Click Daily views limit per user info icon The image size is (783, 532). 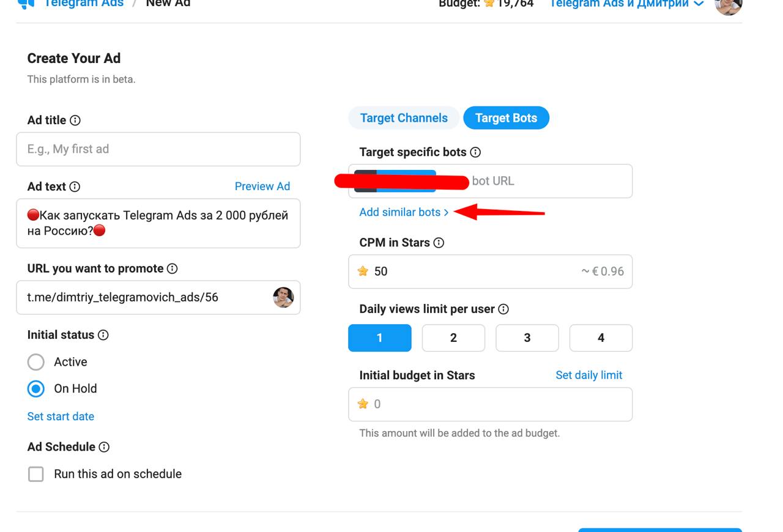(503, 309)
